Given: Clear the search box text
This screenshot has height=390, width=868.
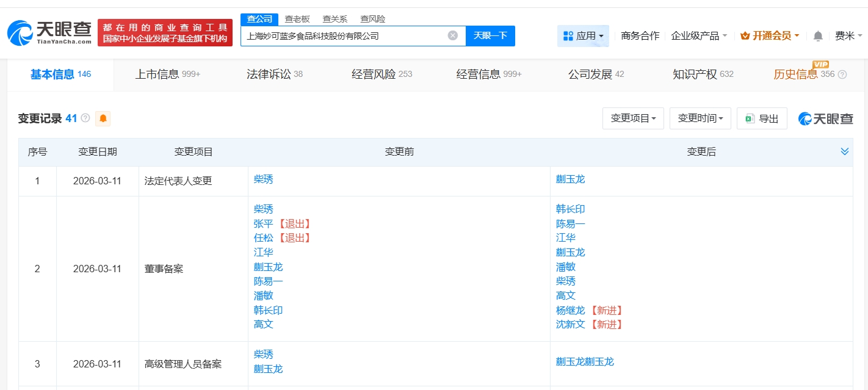Looking at the screenshot, I should point(452,35).
